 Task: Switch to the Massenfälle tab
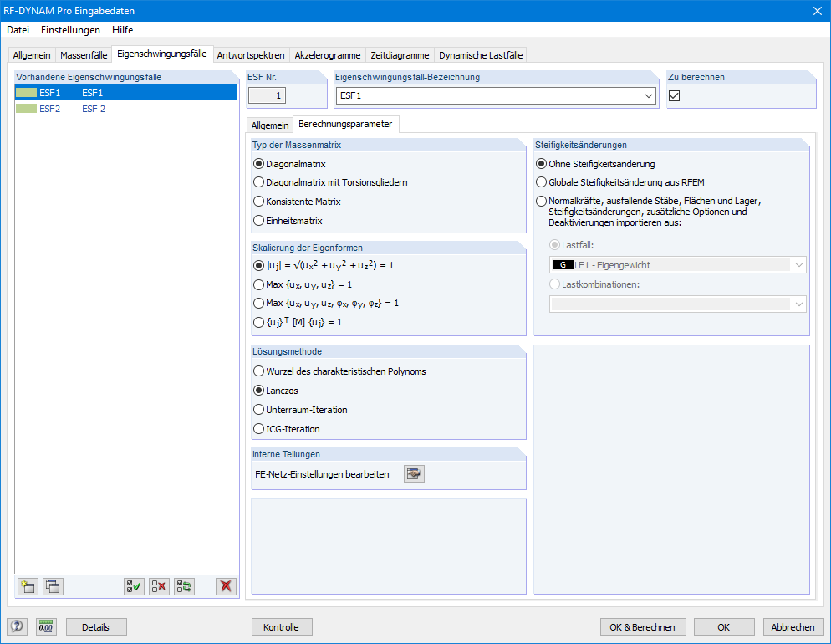pos(84,55)
